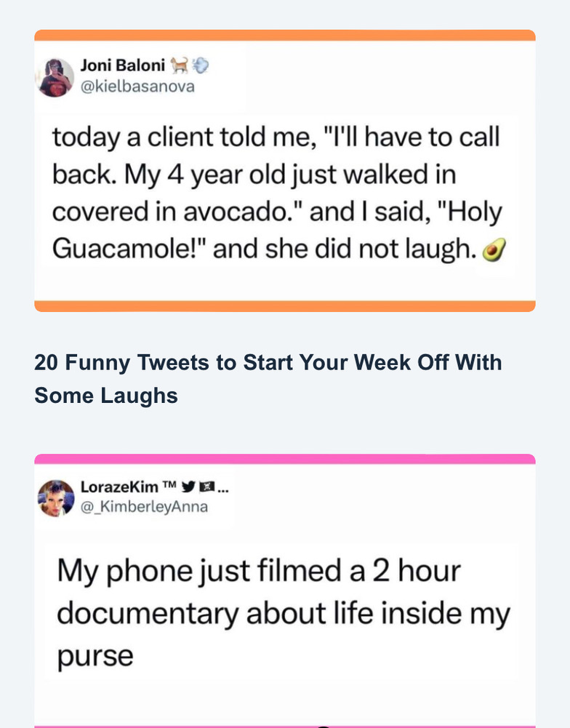Viewport: 570px width, 728px height.
Task: Click the ellipsis after the pirate flag
Action: tap(222, 489)
